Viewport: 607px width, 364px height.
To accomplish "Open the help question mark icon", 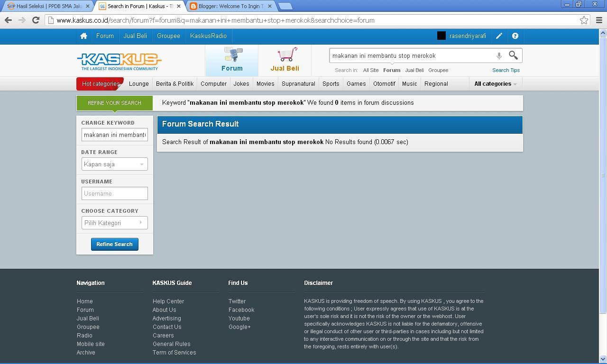I will tap(515, 36).
